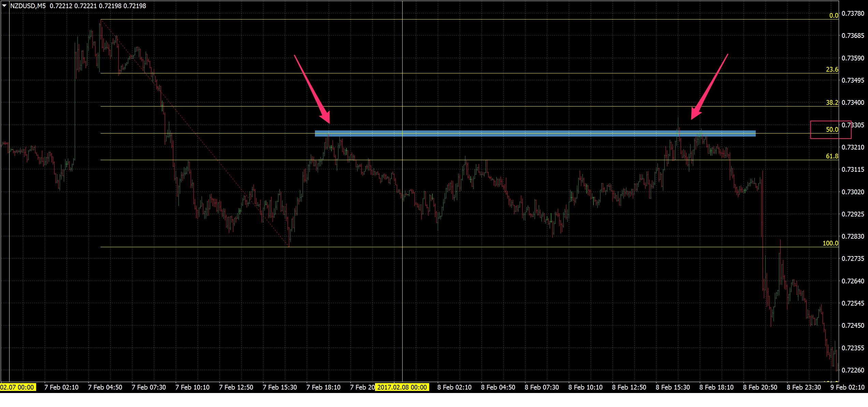The width and height of the screenshot is (868, 407).
Task: Click the highlighted 2017.02.08 00:00 date marker
Action: pyautogui.click(x=402, y=387)
